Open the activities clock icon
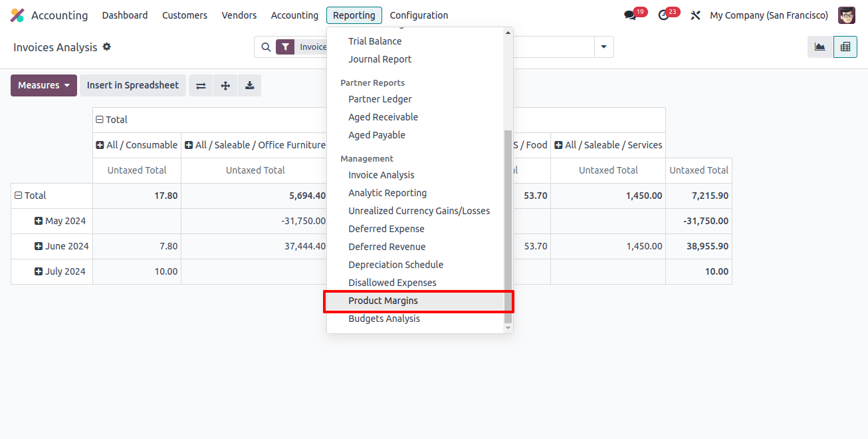Screen dimensions: 868x439 point(663,15)
